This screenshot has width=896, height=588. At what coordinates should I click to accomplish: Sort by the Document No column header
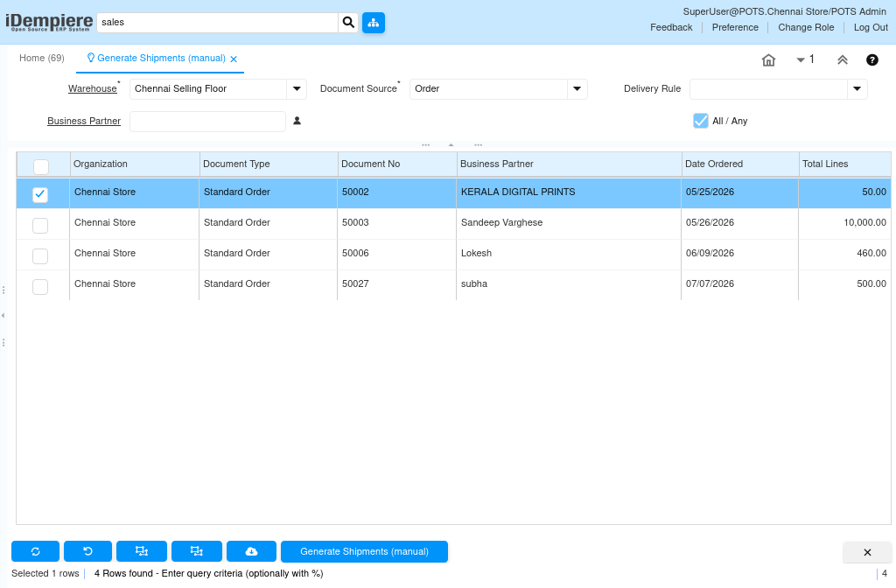[x=397, y=164]
